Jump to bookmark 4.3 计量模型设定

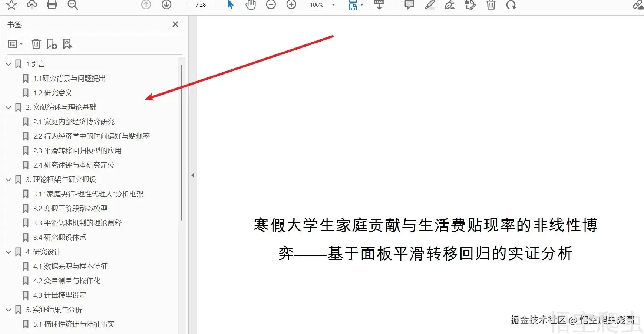[x=60, y=295]
